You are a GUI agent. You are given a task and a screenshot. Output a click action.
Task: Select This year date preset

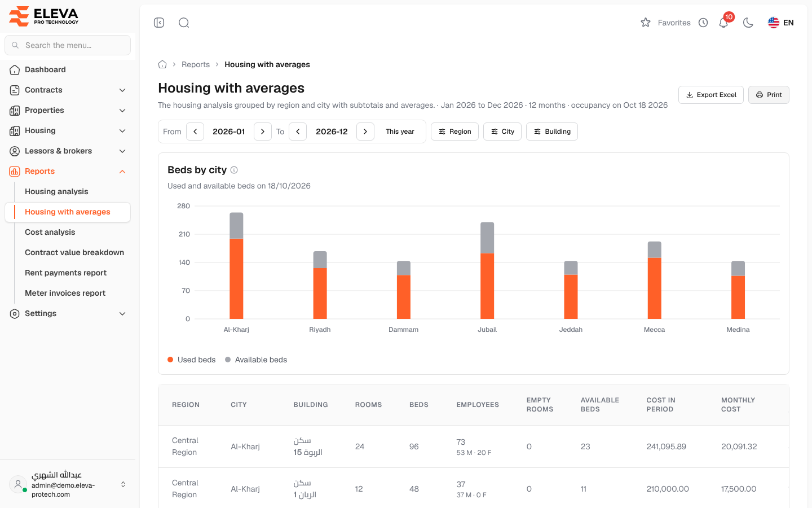click(x=400, y=132)
